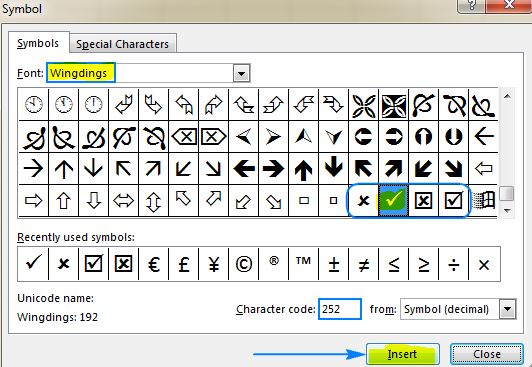The image size is (532, 367).
Task: Click the symbol grid scrollbar up arrow
Action: click(x=507, y=96)
